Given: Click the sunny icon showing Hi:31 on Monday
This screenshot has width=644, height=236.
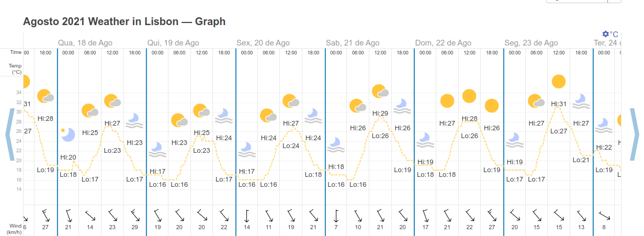Looking at the screenshot, I should 559,82.
